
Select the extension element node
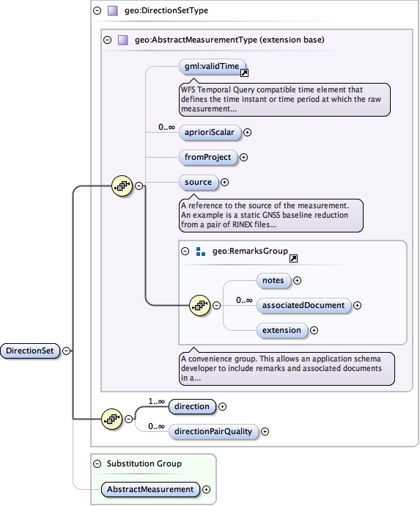coord(282,331)
